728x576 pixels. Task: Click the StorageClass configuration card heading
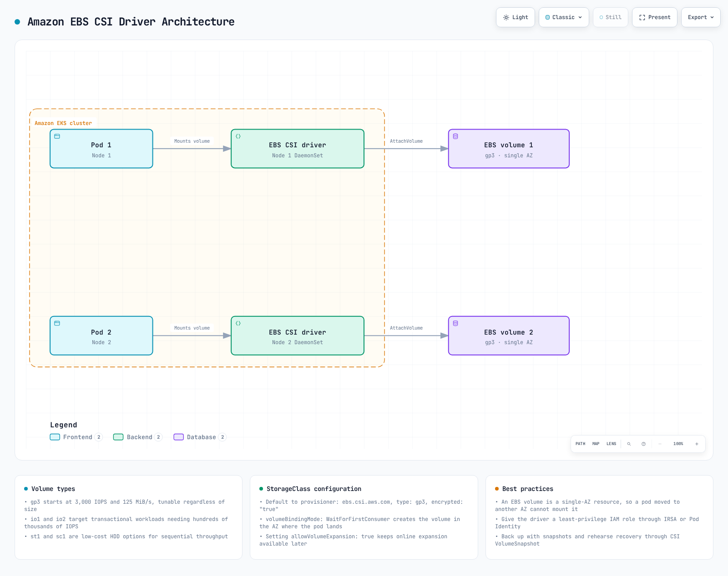pos(314,489)
